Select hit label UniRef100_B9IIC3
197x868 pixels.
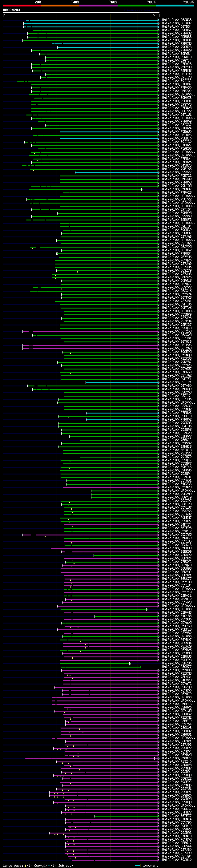(x=176, y=78)
